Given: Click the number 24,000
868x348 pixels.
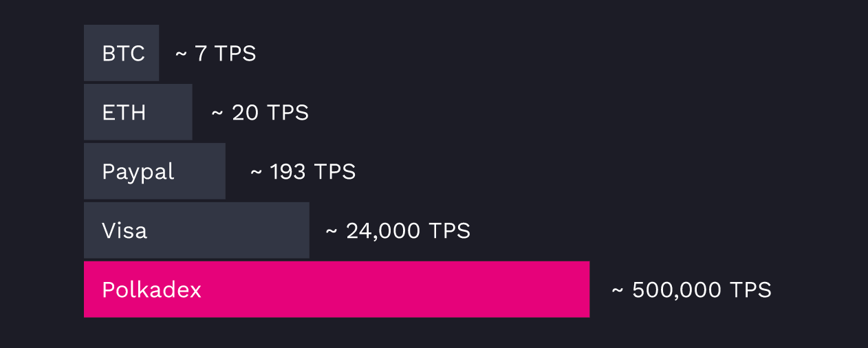Looking at the screenshot, I should pyautogui.click(x=384, y=232).
